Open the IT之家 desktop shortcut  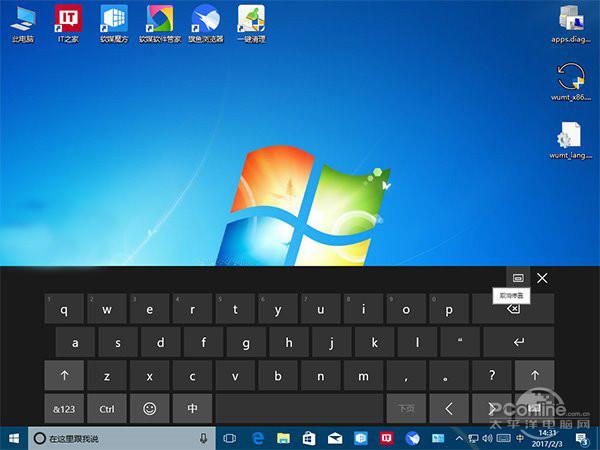(x=68, y=23)
